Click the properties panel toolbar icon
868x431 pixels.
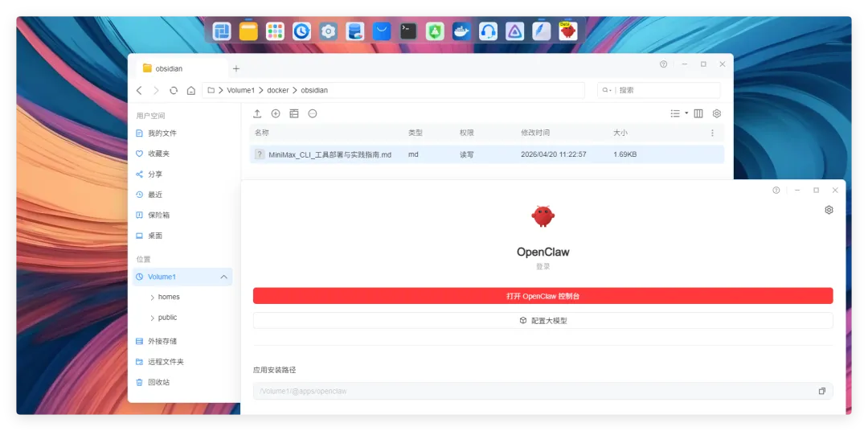pyautogui.click(x=294, y=113)
